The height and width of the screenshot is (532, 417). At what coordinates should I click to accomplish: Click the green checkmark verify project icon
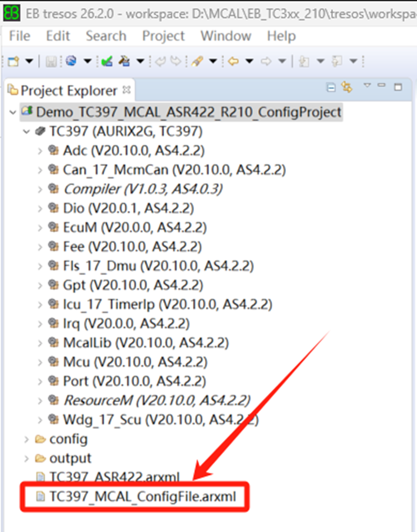[107, 61]
